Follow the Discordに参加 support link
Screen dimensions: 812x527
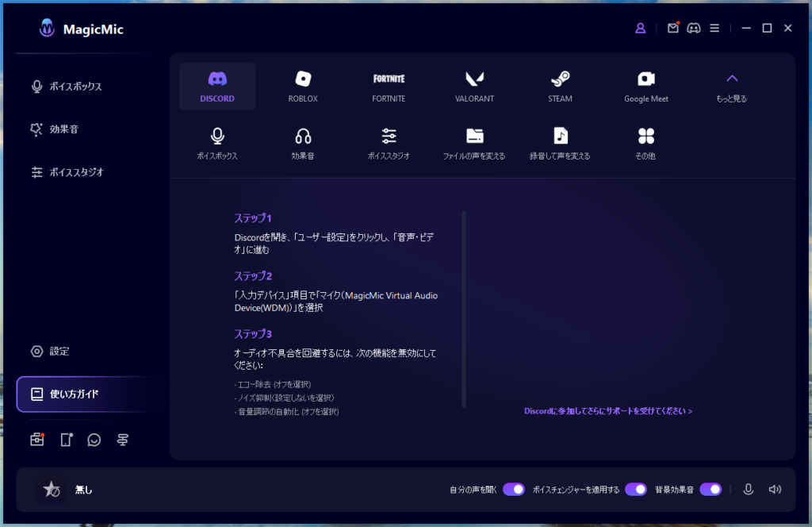click(608, 411)
